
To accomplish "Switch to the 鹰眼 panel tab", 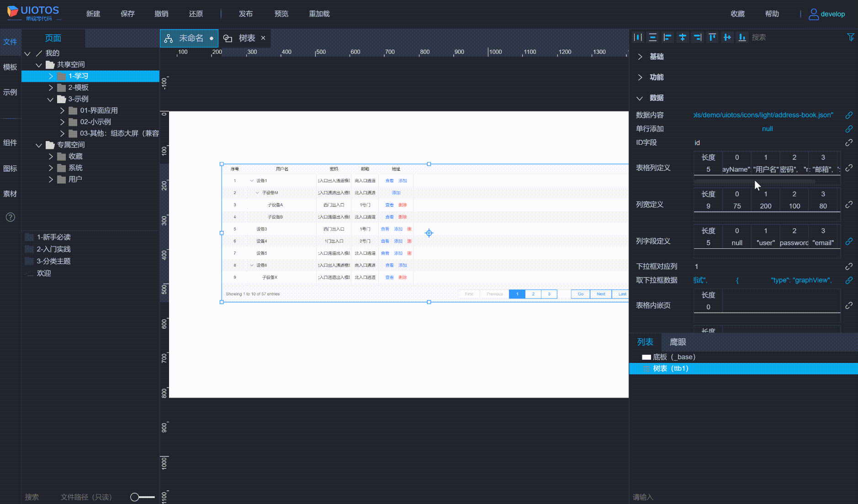I will (x=678, y=342).
